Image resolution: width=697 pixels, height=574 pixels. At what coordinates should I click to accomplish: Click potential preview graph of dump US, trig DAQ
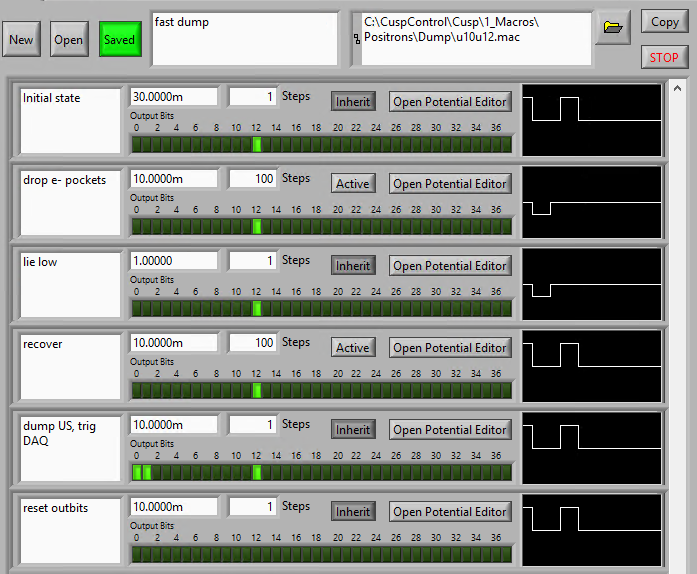coord(592,448)
